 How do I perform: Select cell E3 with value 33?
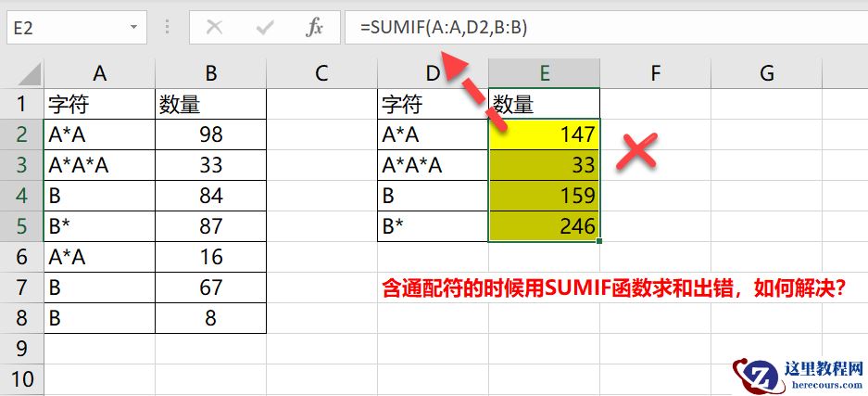[x=544, y=164]
